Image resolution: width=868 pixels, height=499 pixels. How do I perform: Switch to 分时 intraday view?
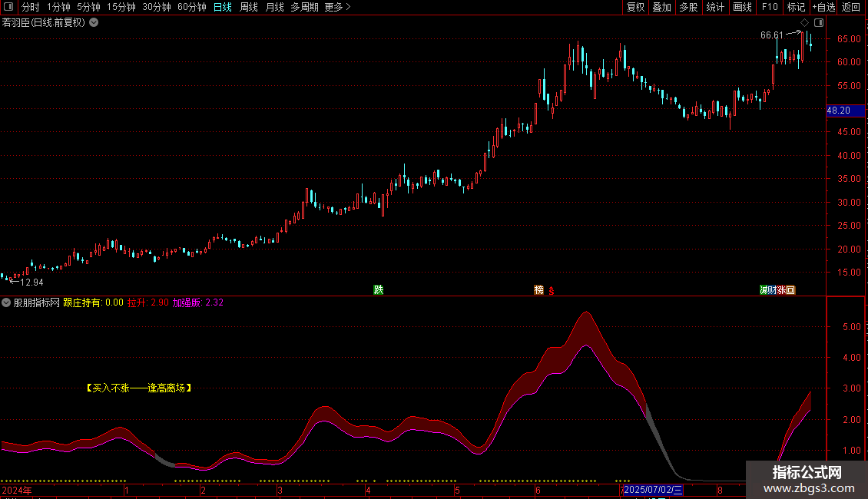point(31,7)
